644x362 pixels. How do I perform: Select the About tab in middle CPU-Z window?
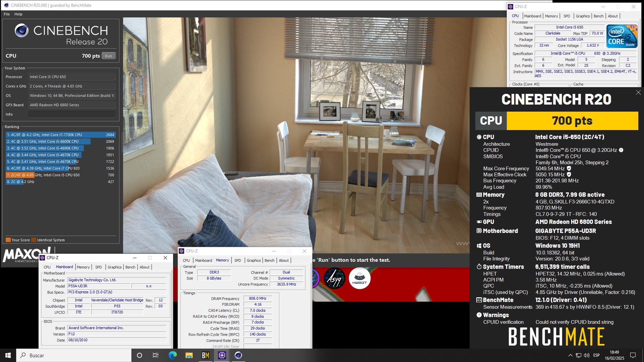pos(284,260)
